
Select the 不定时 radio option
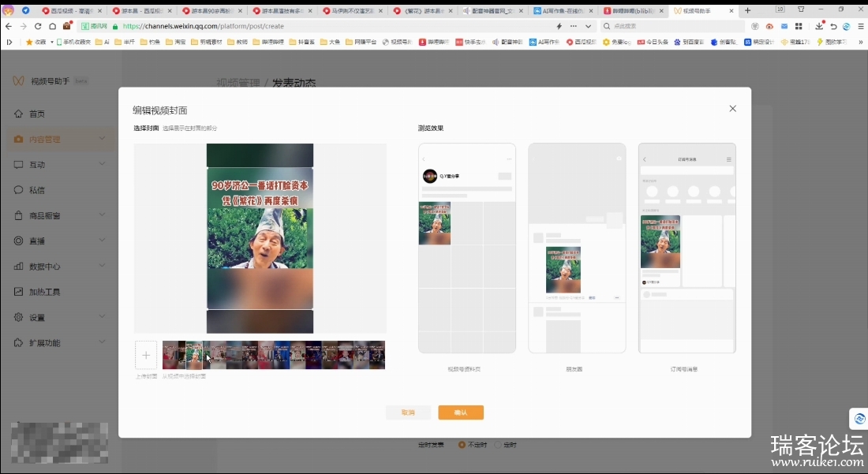coord(462,445)
